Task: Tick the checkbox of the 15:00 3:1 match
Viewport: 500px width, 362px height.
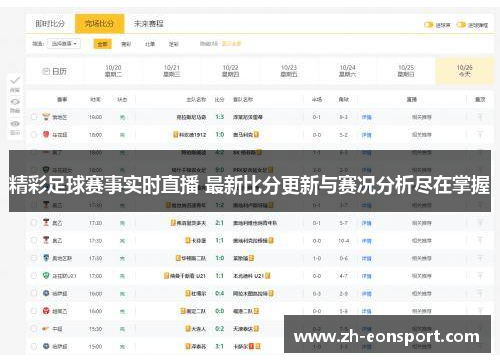Action: click(x=34, y=346)
